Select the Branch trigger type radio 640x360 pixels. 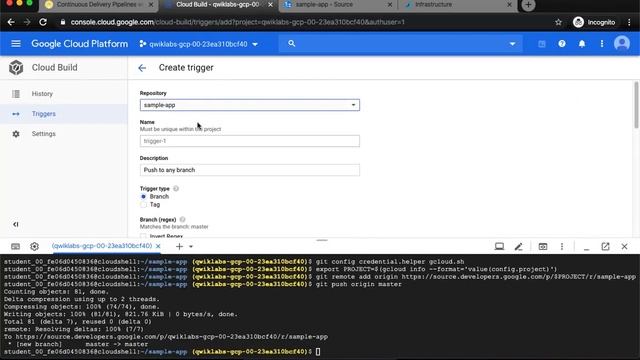[143, 196]
